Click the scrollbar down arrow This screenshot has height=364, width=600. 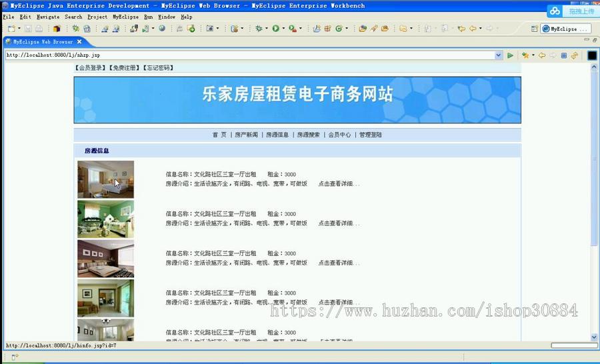tap(594, 337)
